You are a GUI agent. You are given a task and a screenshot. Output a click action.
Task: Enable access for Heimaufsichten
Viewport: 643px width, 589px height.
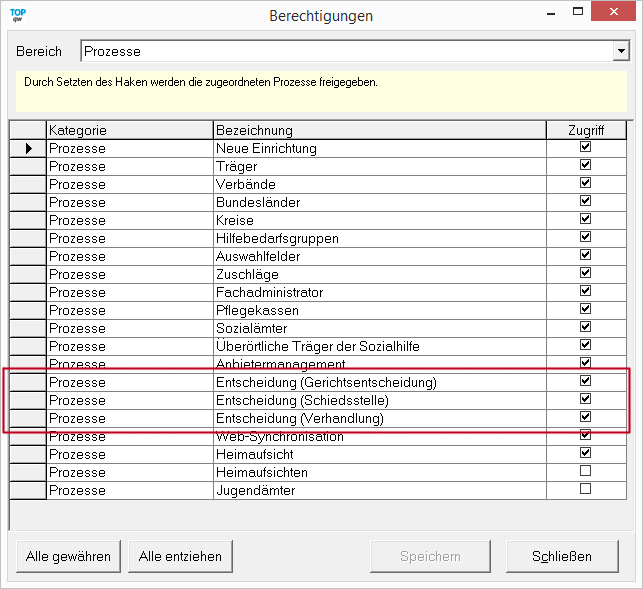(585, 471)
